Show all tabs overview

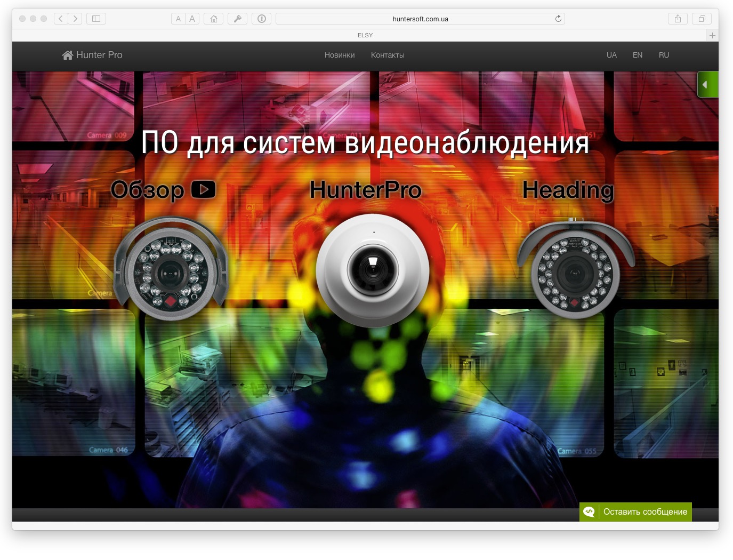point(702,19)
